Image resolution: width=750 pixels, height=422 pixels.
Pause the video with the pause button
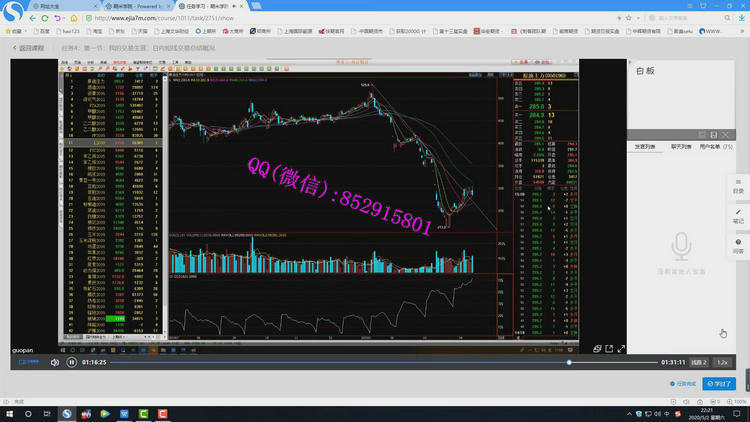[x=71, y=362]
